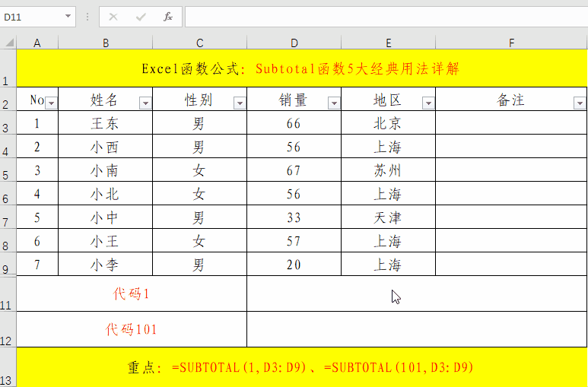Click the title cell about Subtotal函数

coord(302,68)
